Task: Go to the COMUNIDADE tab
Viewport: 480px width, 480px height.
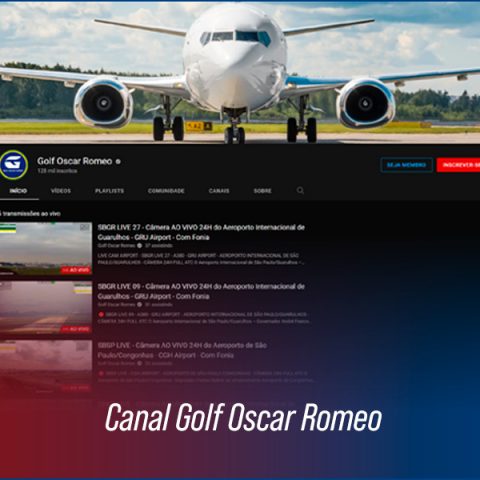Action: click(x=166, y=191)
